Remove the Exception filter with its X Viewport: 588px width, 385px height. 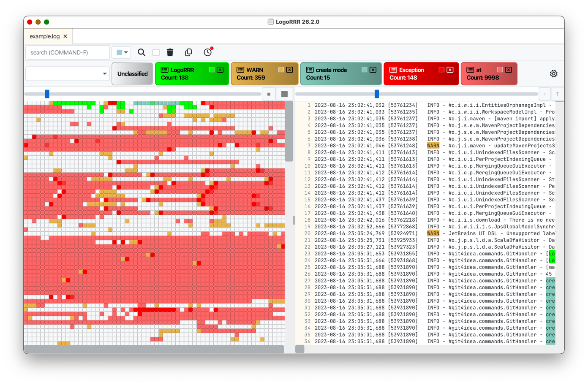click(x=450, y=70)
